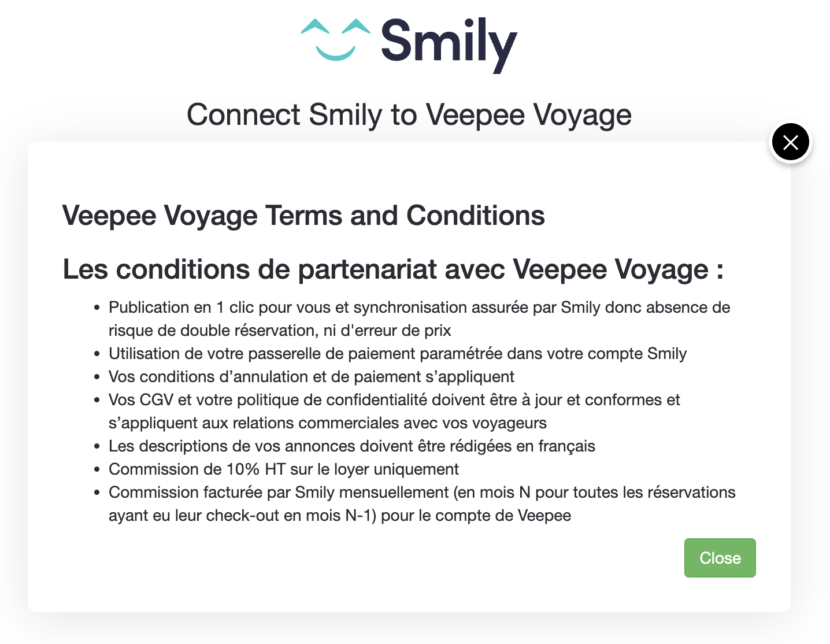Screen dimensions: 830x644
Task: Click the 'Les conditions de partenariat avec Veepee Voyage' heading
Action: coord(393,269)
